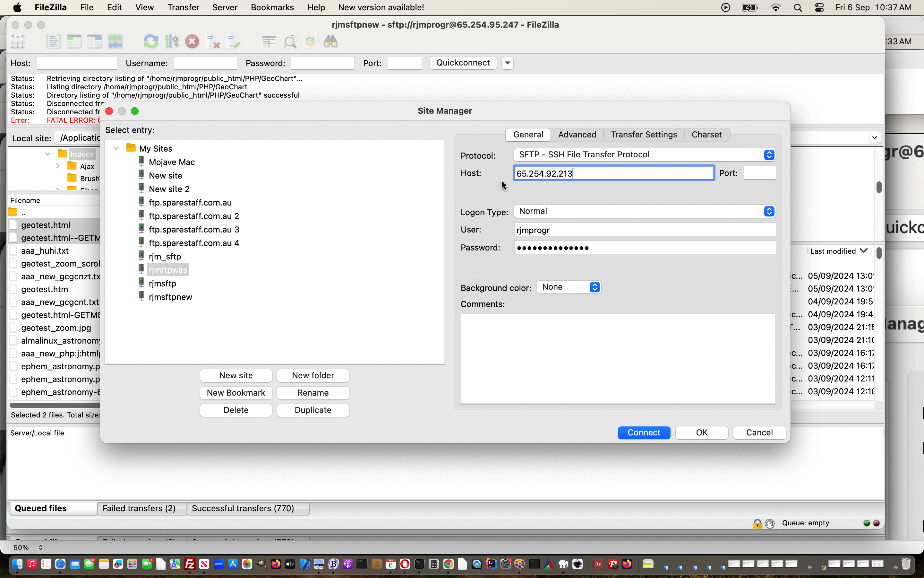This screenshot has height=578, width=924.
Task: Click binoculars file search icon
Action: coord(331,42)
